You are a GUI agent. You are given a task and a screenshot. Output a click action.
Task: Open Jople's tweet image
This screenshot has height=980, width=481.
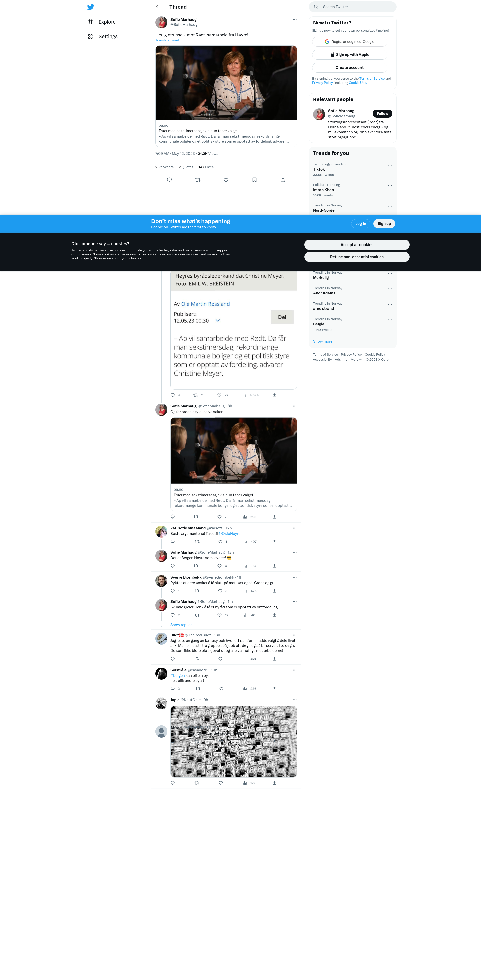[234, 742]
